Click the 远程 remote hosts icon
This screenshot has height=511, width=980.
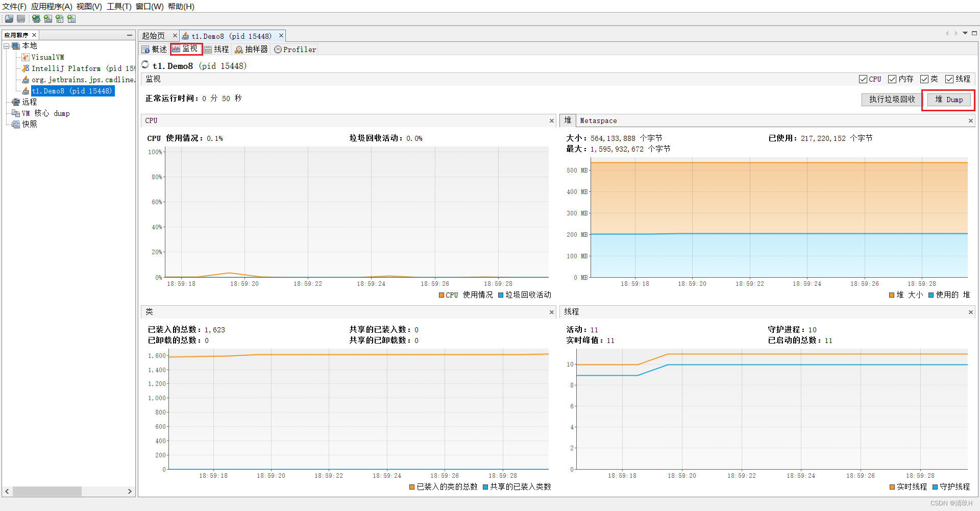(16, 102)
